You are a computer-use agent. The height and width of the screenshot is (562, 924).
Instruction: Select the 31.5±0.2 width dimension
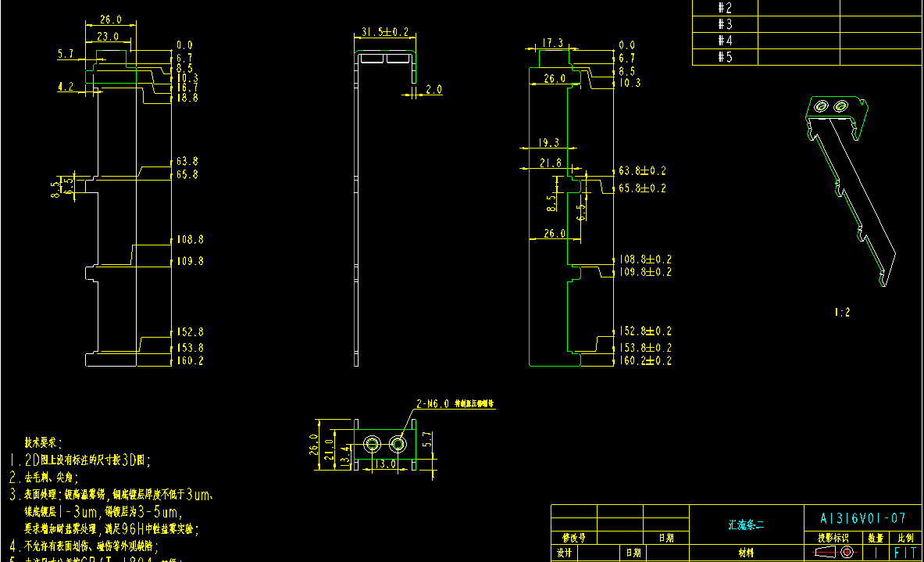[x=384, y=32]
